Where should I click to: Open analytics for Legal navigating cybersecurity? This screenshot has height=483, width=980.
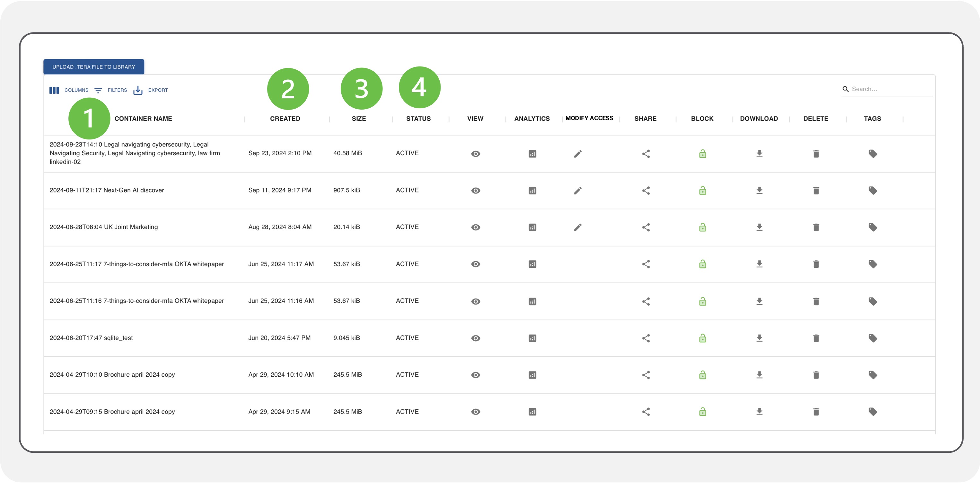point(532,154)
